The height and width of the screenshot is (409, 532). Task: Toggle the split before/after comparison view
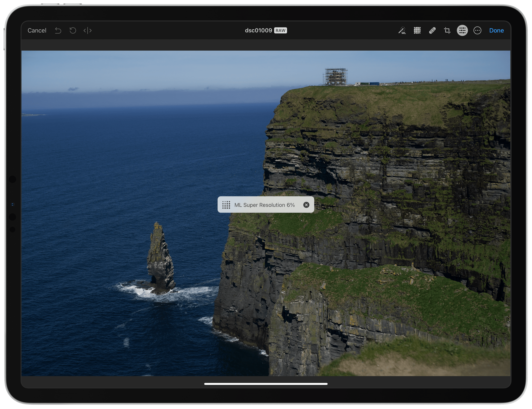88,30
